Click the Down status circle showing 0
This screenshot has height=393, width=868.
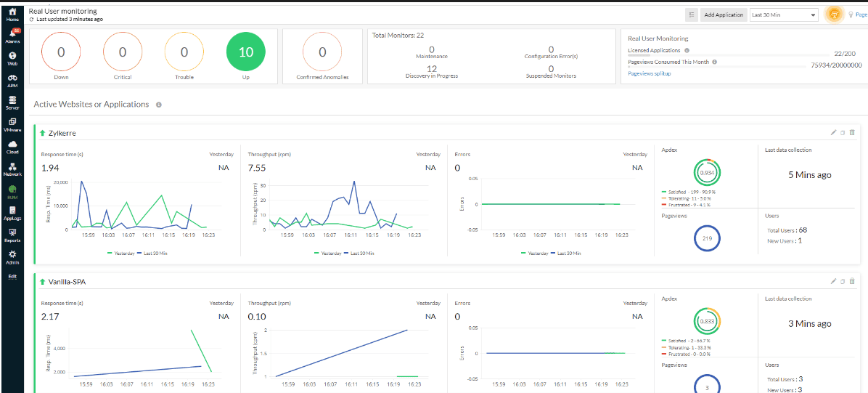tap(61, 52)
